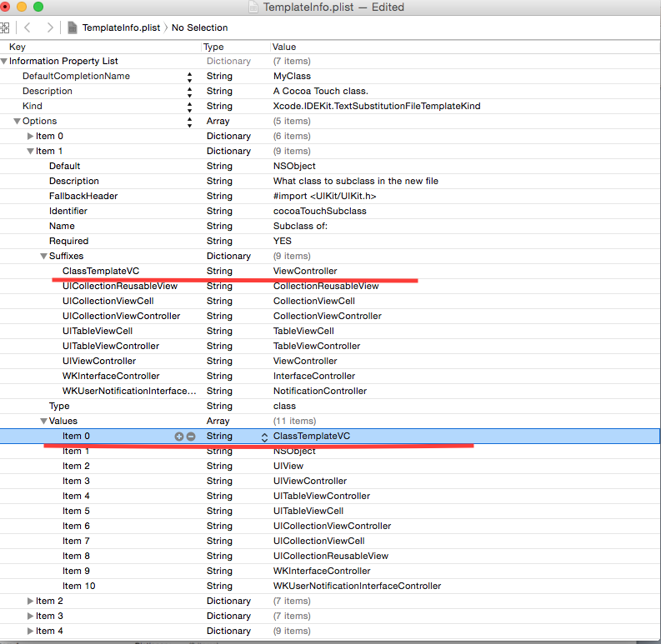
Task: Collapse the Options array
Action: [17, 122]
